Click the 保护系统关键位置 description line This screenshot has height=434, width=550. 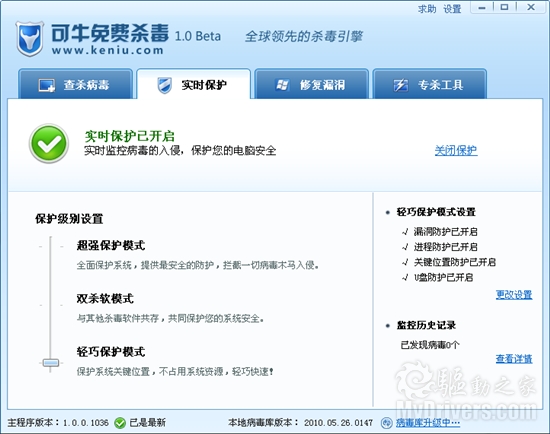(x=175, y=371)
